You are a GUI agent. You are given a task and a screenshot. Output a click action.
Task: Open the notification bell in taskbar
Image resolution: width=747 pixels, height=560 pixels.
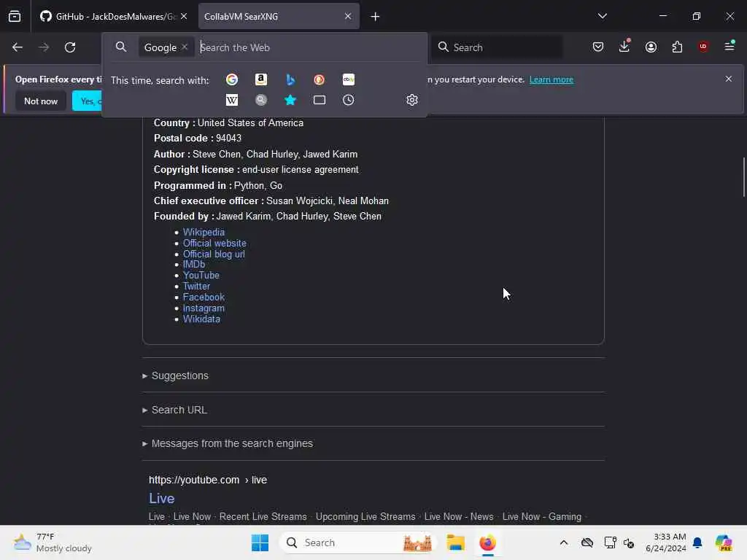coord(697,542)
